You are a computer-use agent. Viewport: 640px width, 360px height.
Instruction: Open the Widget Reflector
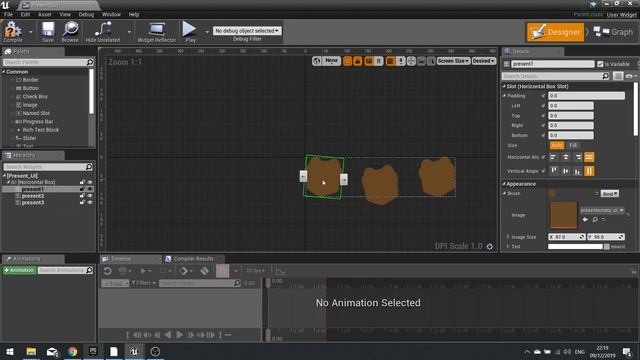(x=156, y=32)
